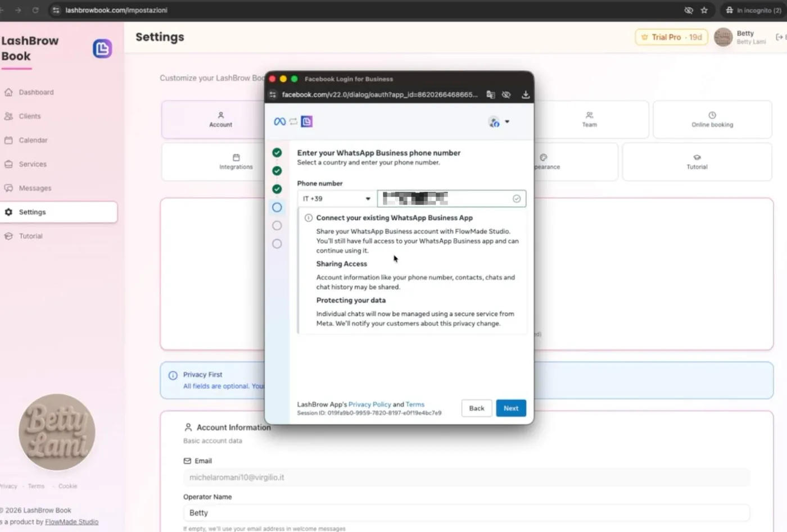Click the Operator Name field with Betty
This screenshot has height=532, width=787.
tap(466, 513)
